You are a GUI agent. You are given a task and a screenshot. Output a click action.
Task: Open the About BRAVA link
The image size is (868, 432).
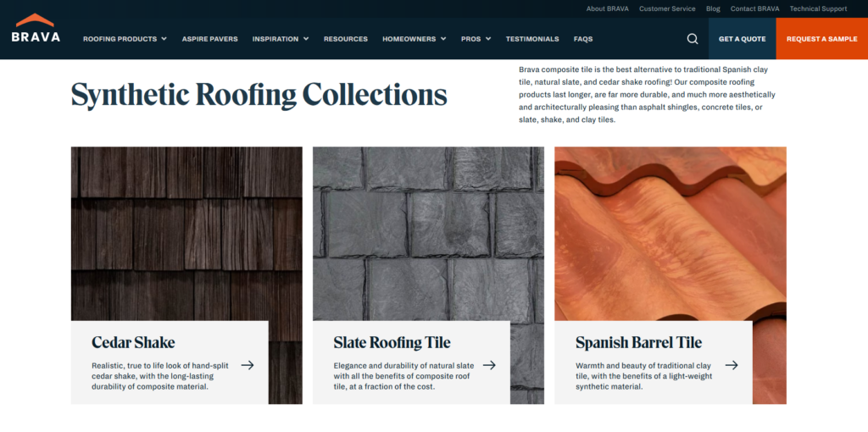(x=607, y=8)
